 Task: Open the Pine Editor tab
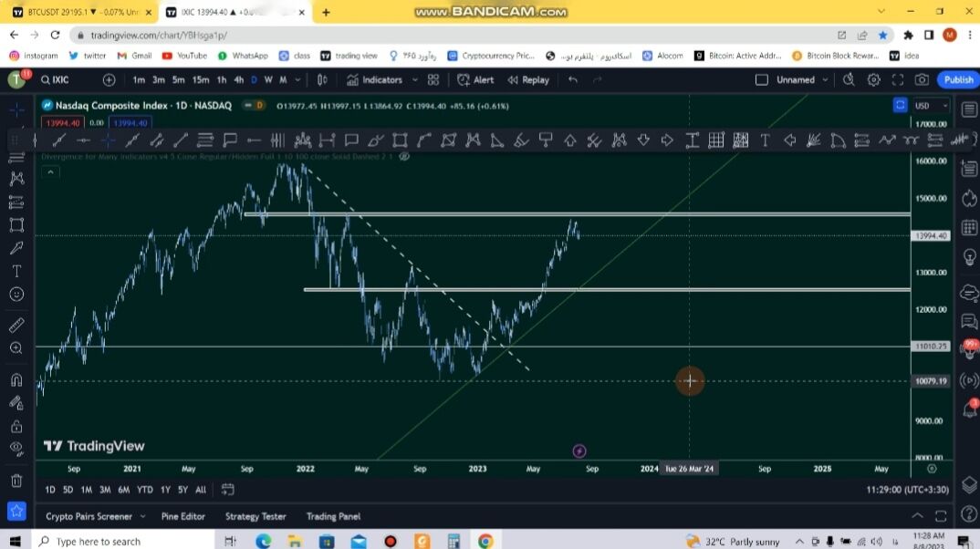pyautogui.click(x=182, y=516)
